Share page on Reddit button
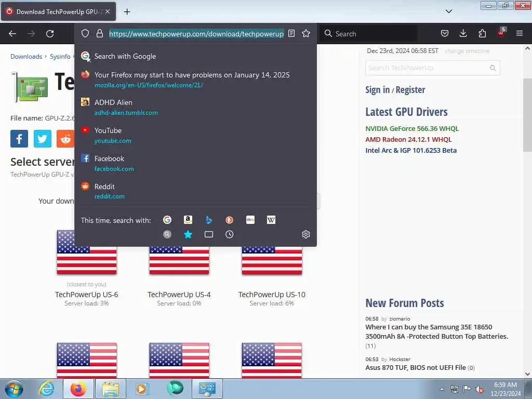 tap(65, 138)
